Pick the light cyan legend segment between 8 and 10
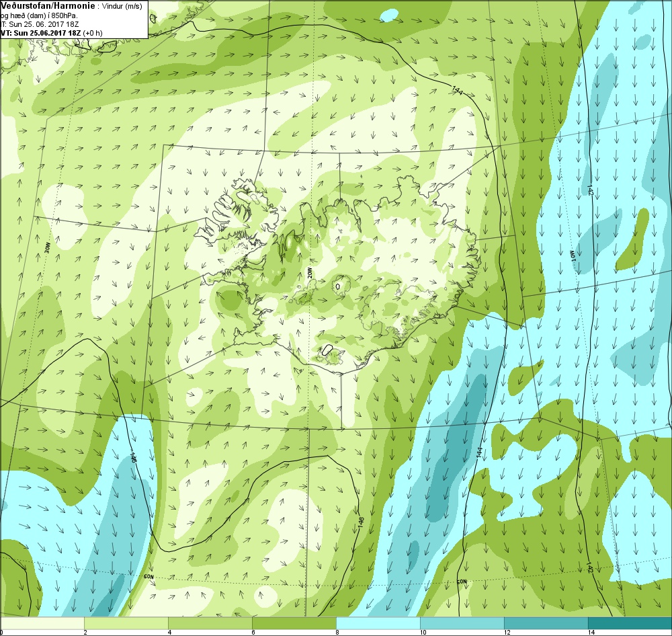 coord(378,623)
